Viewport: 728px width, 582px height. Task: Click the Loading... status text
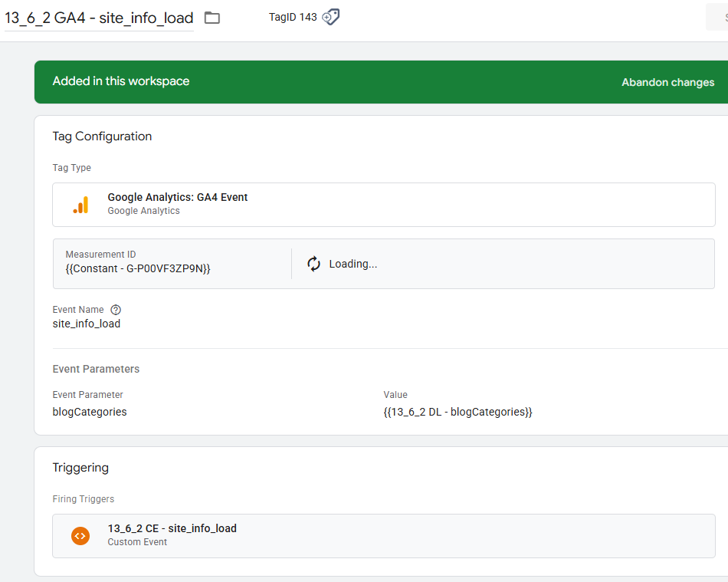pos(353,264)
